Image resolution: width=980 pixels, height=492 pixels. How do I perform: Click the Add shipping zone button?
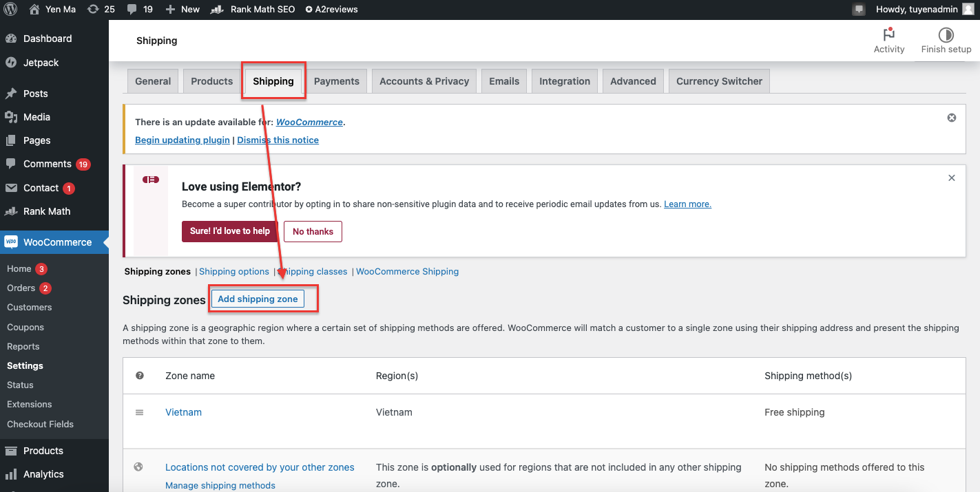coord(258,299)
